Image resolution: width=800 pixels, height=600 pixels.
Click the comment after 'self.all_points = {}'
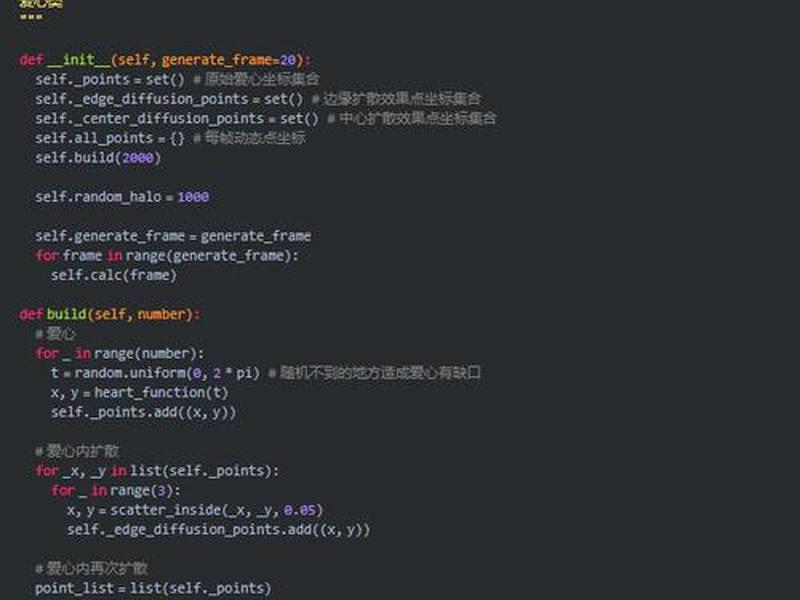[249, 138]
